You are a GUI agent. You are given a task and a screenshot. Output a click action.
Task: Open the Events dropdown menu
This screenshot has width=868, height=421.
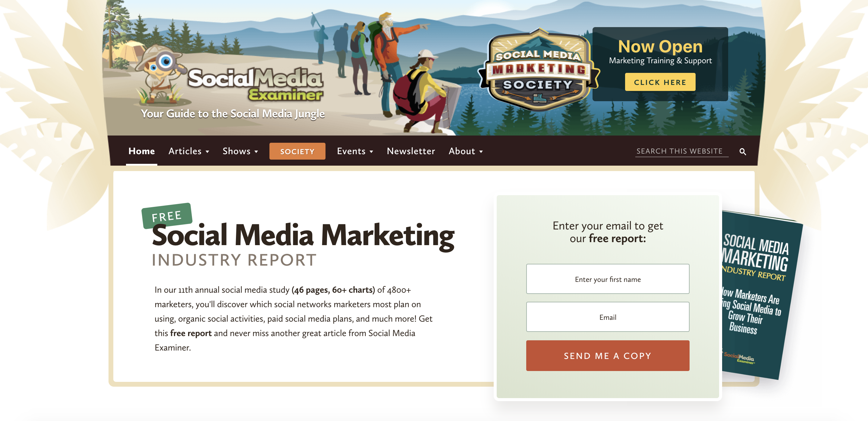[x=355, y=151]
